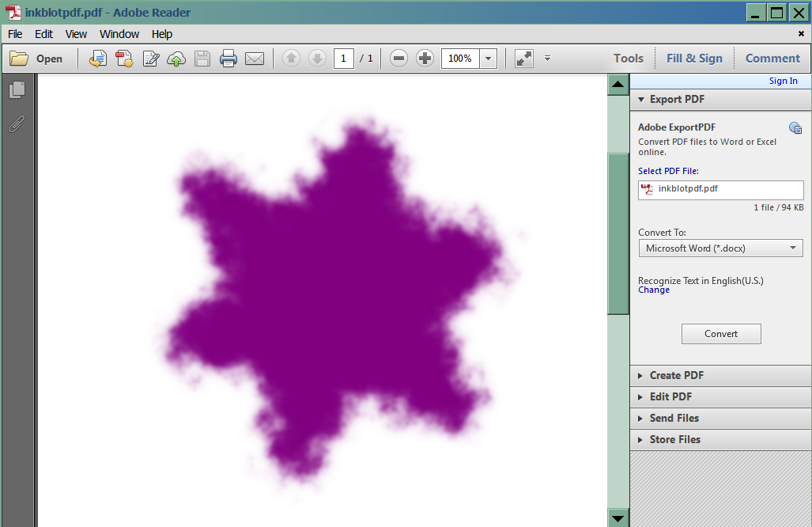Expand the Create PDF section

point(676,375)
